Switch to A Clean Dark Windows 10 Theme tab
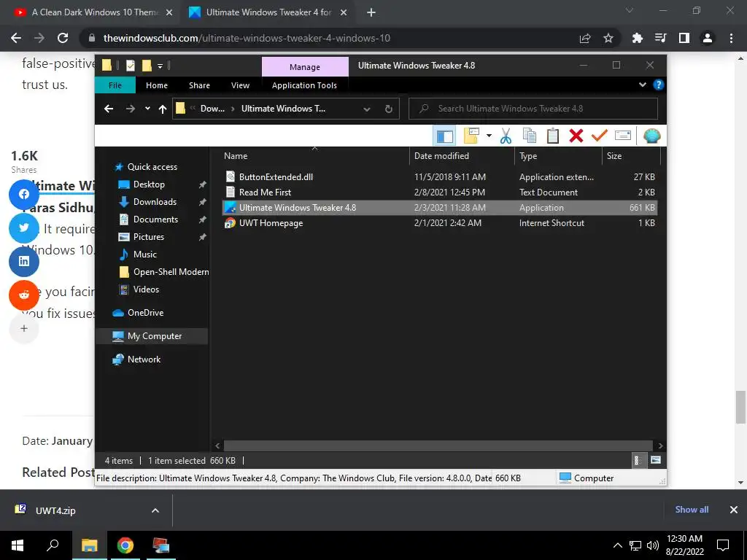The image size is (747, 560). click(94, 12)
